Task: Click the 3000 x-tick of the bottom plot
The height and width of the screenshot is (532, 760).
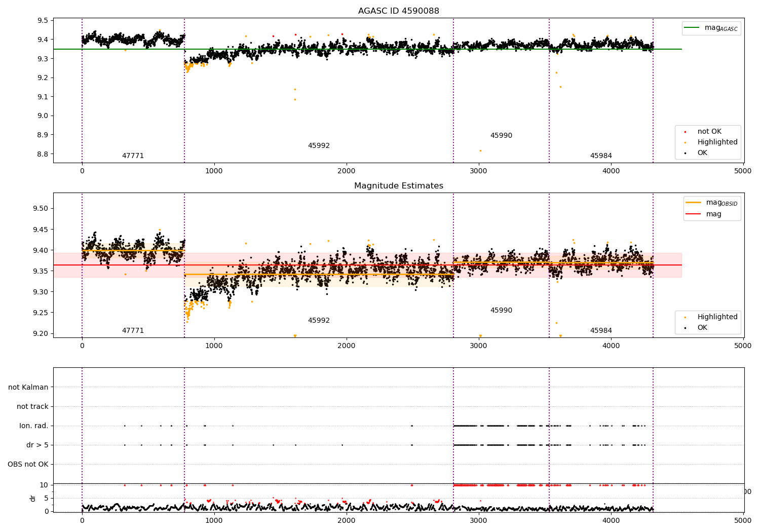Action: [479, 520]
